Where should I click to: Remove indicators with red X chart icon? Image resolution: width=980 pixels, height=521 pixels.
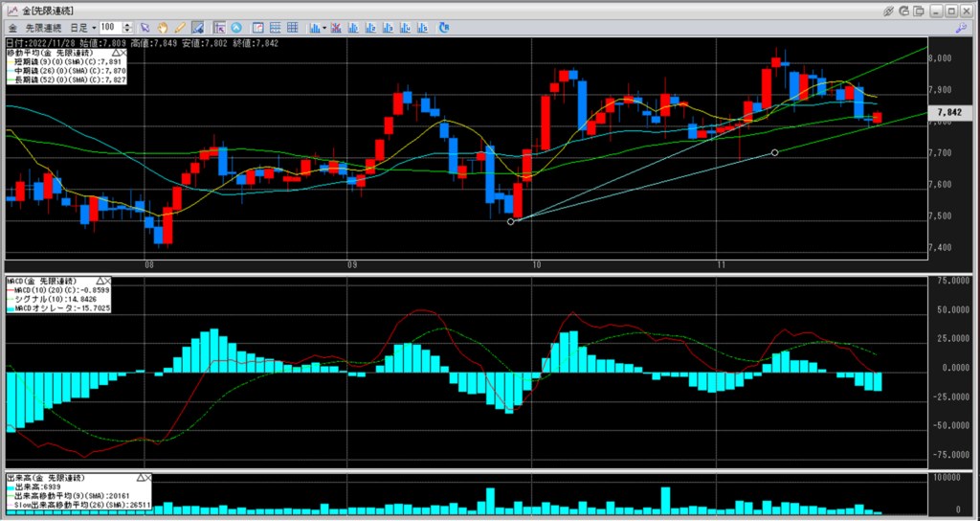coord(336,28)
